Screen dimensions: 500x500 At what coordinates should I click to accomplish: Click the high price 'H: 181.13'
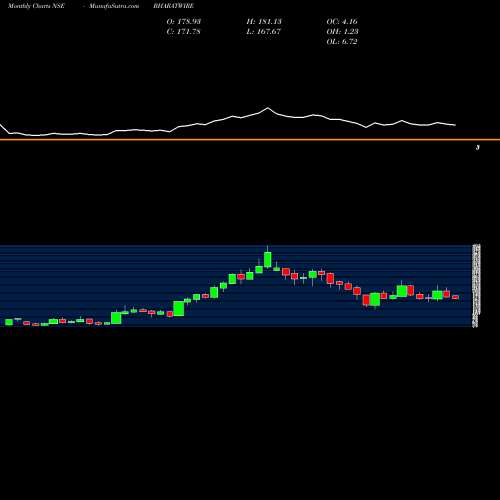coord(264,22)
